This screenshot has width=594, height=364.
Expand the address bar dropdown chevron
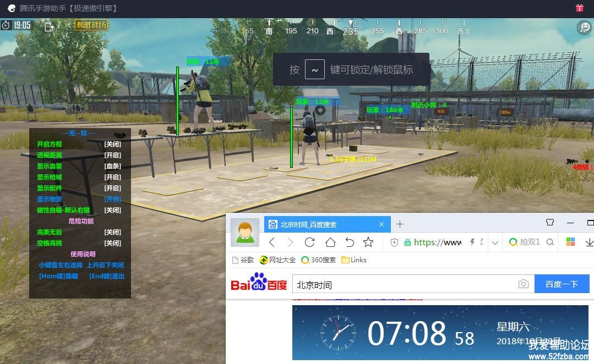coord(495,243)
